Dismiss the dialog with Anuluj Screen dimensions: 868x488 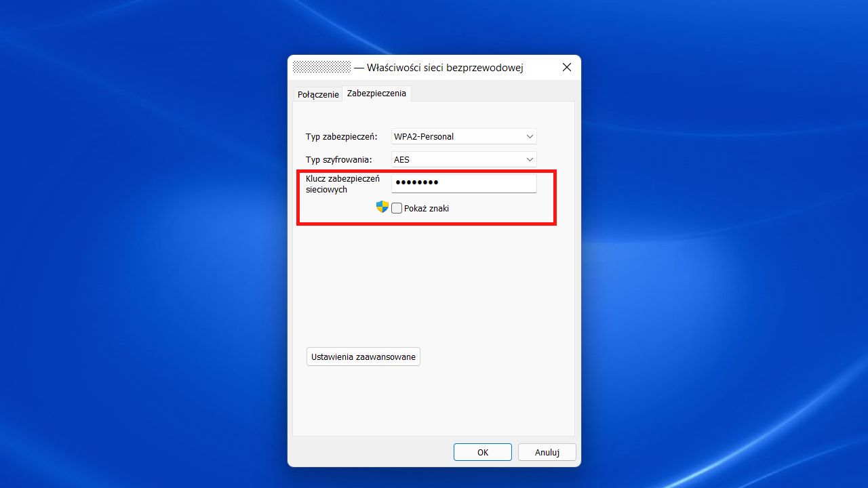(x=547, y=451)
